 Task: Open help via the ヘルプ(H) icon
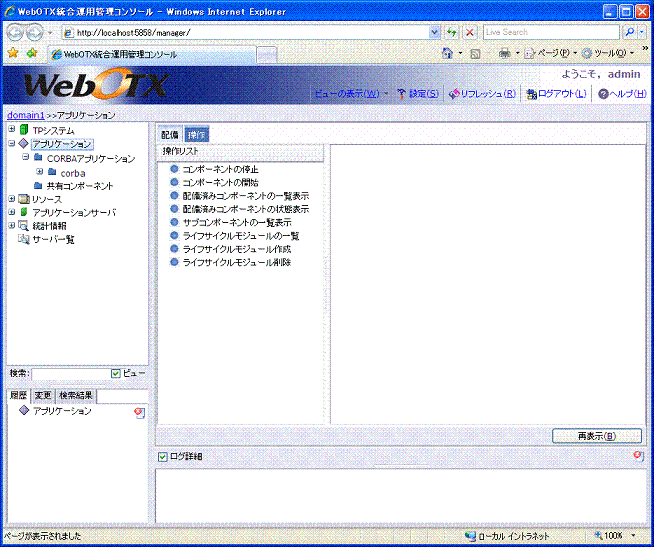click(603, 94)
